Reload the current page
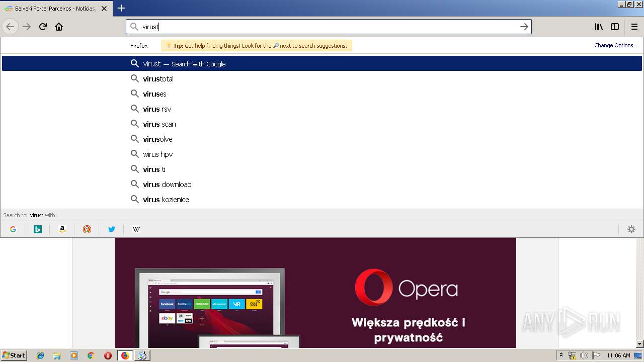The width and height of the screenshot is (644, 362). (x=43, y=27)
